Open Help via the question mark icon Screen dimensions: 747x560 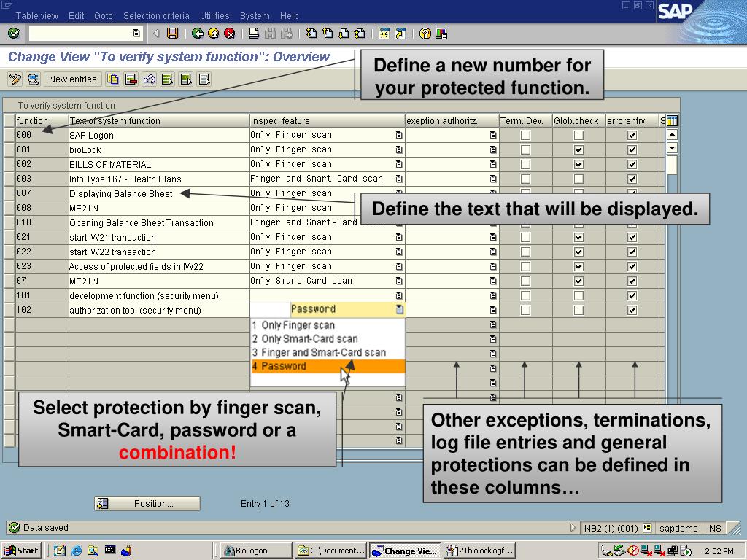(425, 34)
